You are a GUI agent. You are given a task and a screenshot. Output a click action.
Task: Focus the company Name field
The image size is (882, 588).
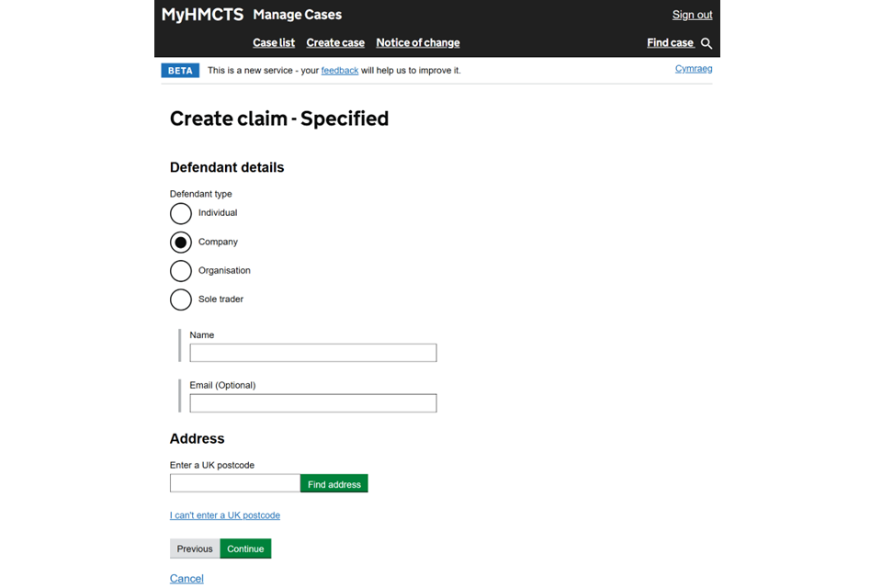pyautogui.click(x=313, y=353)
